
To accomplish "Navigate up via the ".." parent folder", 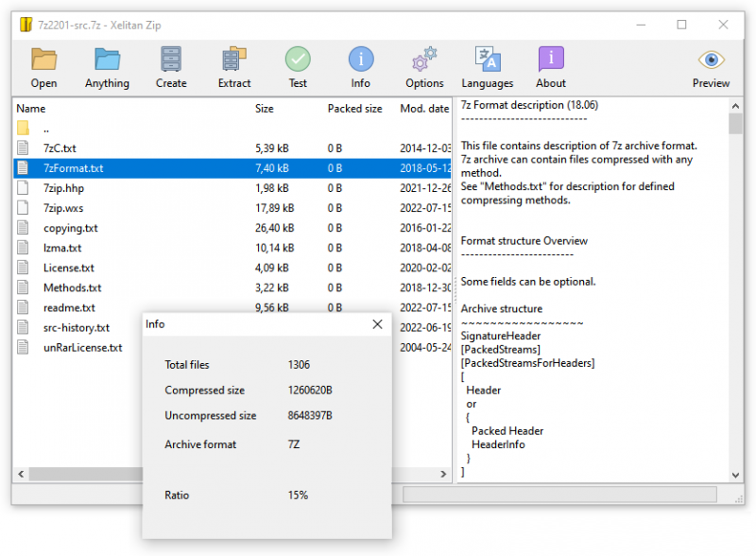I will (x=45, y=129).
